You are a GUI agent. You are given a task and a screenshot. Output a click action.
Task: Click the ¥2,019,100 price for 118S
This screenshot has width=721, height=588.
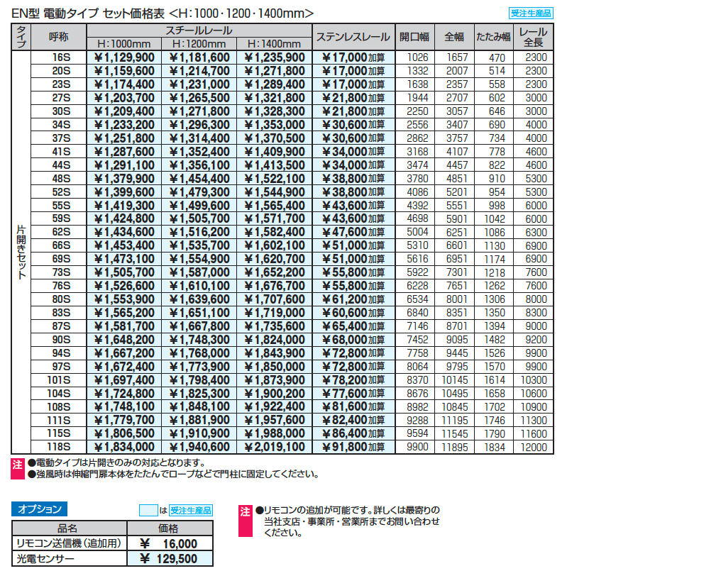pos(275,447)
